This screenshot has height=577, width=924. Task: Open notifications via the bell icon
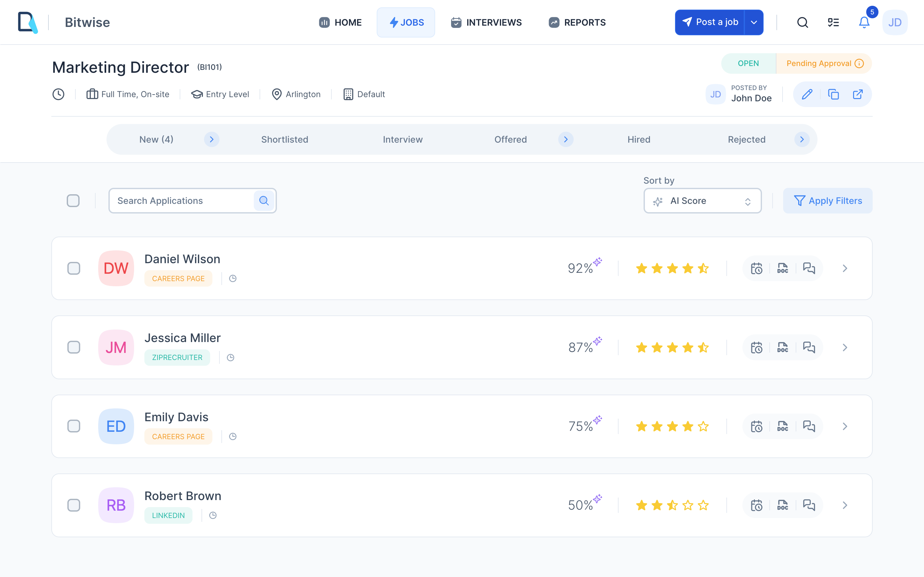tap(863, 22)
